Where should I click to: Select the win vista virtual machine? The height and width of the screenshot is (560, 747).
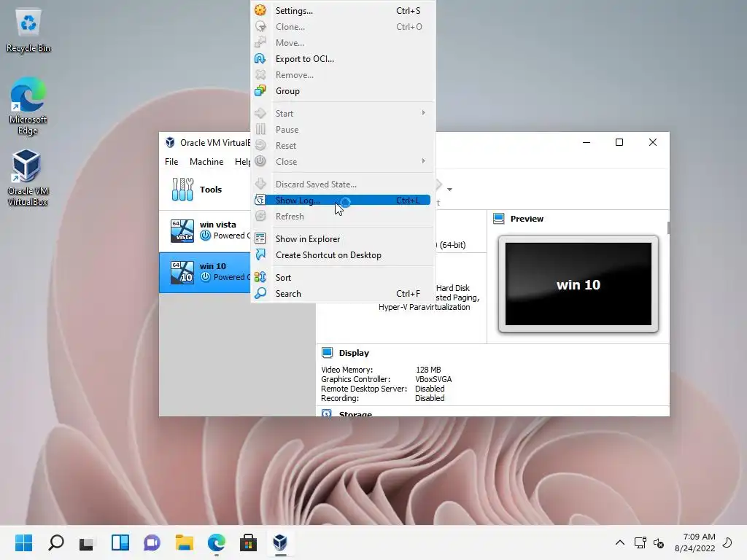tap(205, 230)
